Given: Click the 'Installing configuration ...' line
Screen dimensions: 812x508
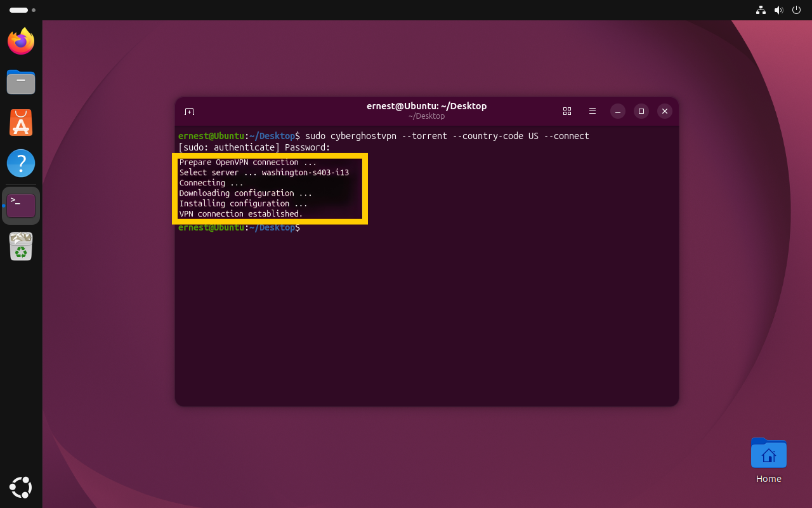Looking at the screenshot, I should point(243,203).
